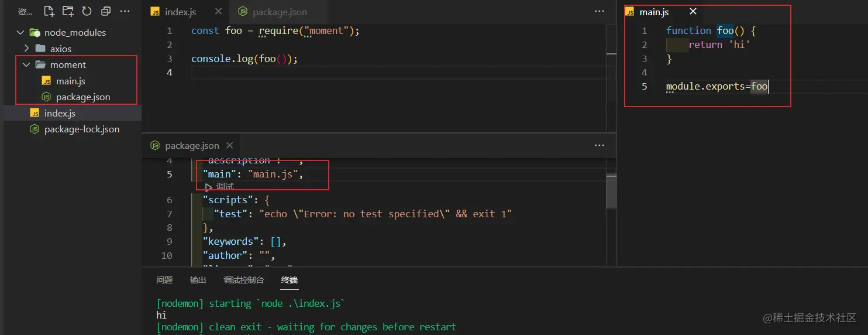The height and width of the screenshot is (335, 868).
Task: Click the console.log(foo()) line in index.js
Action: tap(244, 59)
